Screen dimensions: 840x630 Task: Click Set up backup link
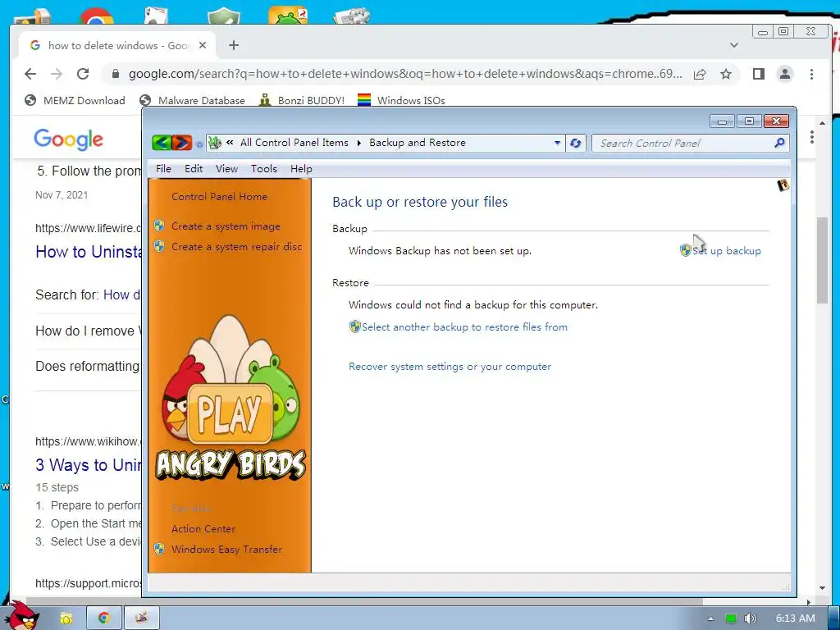click(726, 251)
